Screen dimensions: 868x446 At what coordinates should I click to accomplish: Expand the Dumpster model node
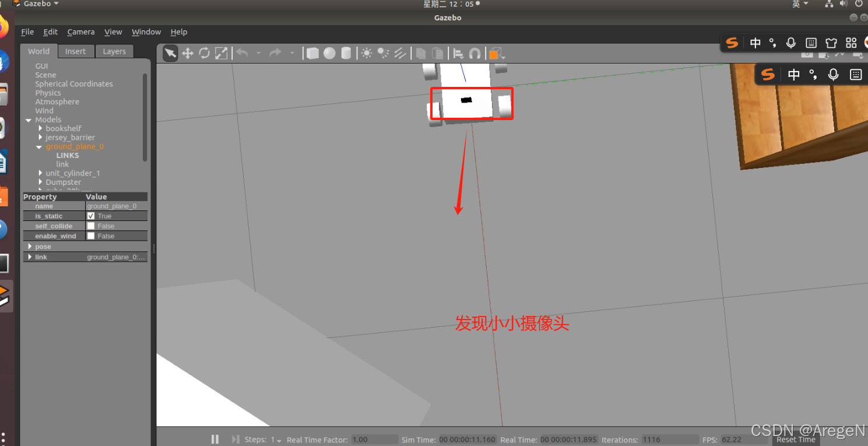(40, 182)
